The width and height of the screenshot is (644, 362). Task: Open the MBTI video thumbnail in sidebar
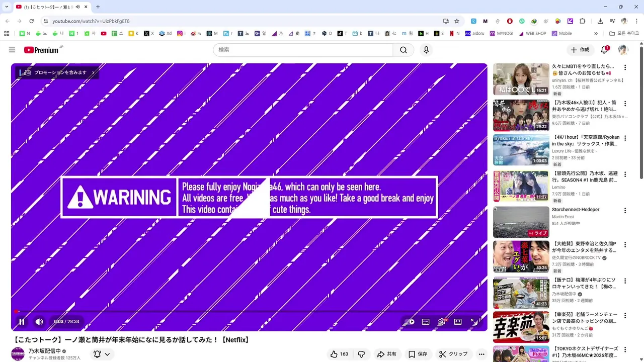521,79
